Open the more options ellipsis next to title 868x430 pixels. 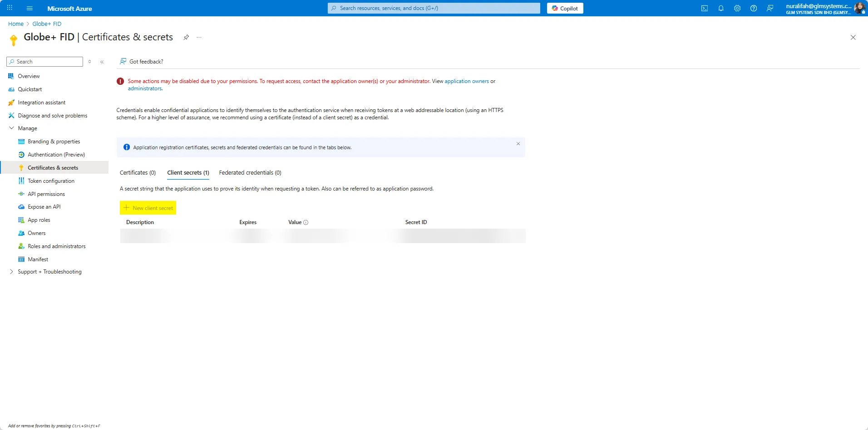(x=199, y=37)
